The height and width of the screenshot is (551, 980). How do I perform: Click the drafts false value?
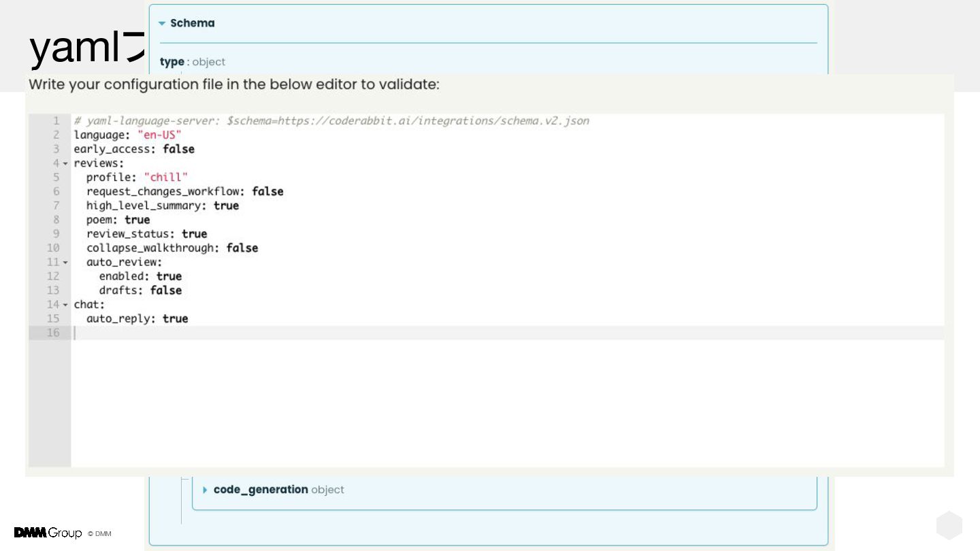click(x=166, y=290)
